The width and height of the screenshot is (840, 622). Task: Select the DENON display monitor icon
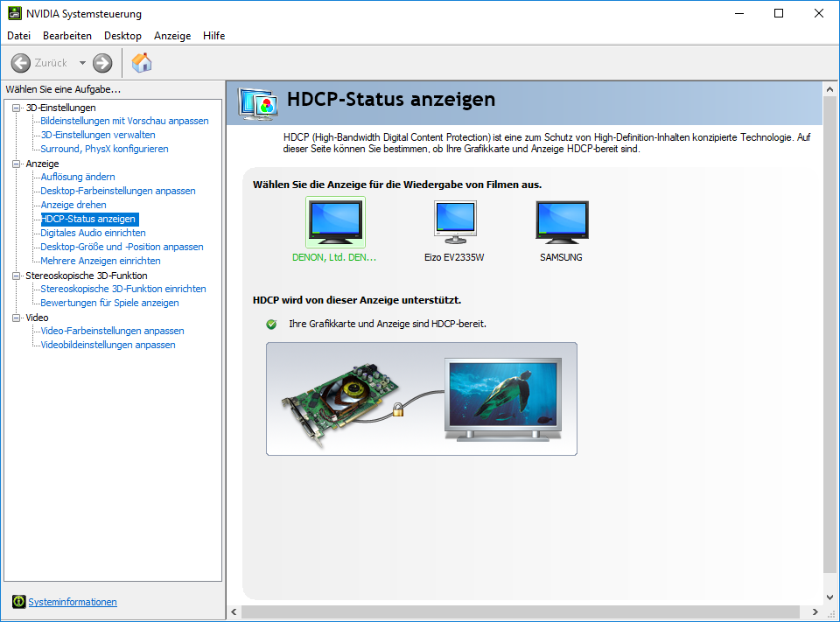[x=335, y=222]
